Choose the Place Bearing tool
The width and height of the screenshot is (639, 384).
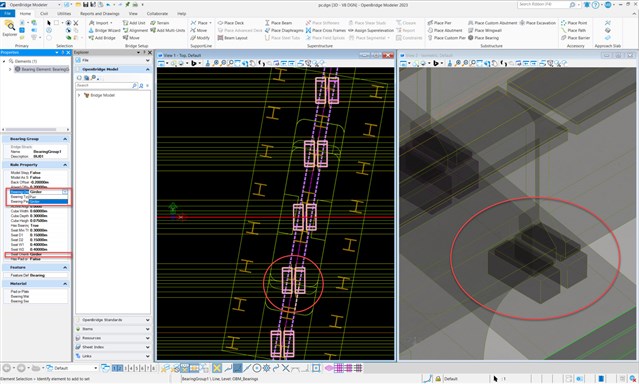[x=483, y=38]
